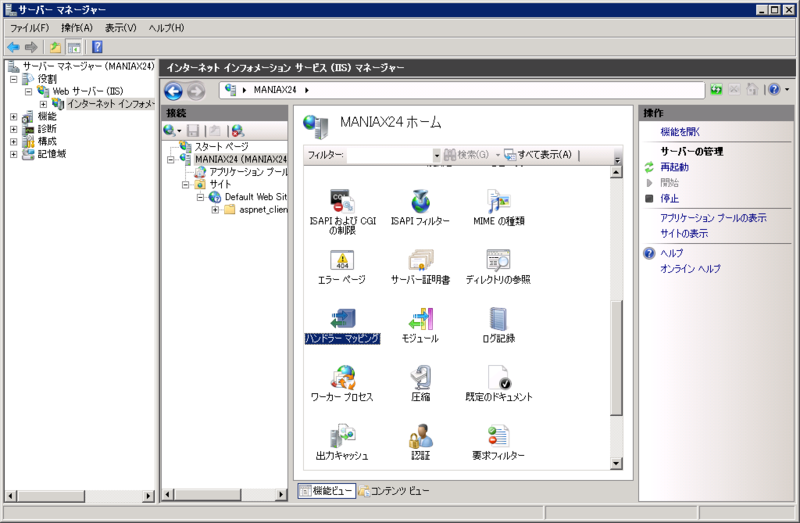This screenshot has width=800, height=523.
Task: Collapse the Web サーバー (IIS) node
Action: pyautogui.click(x=29, y=91)
